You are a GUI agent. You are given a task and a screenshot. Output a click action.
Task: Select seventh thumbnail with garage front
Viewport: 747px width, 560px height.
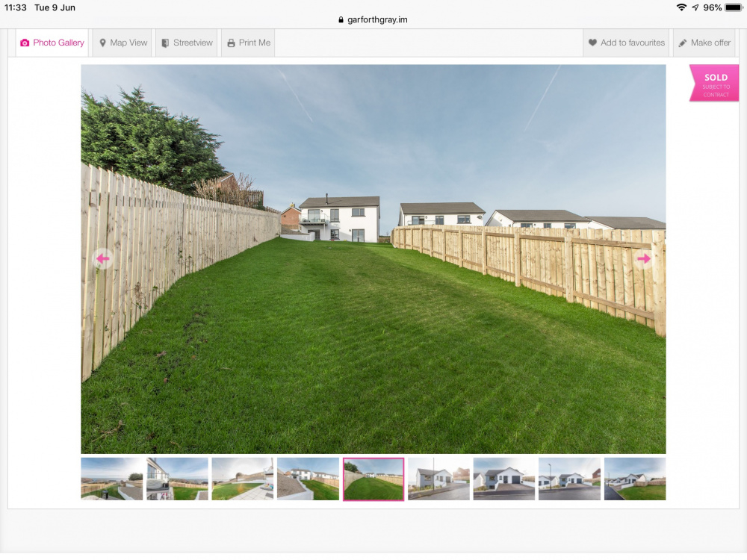pos(504,479)
